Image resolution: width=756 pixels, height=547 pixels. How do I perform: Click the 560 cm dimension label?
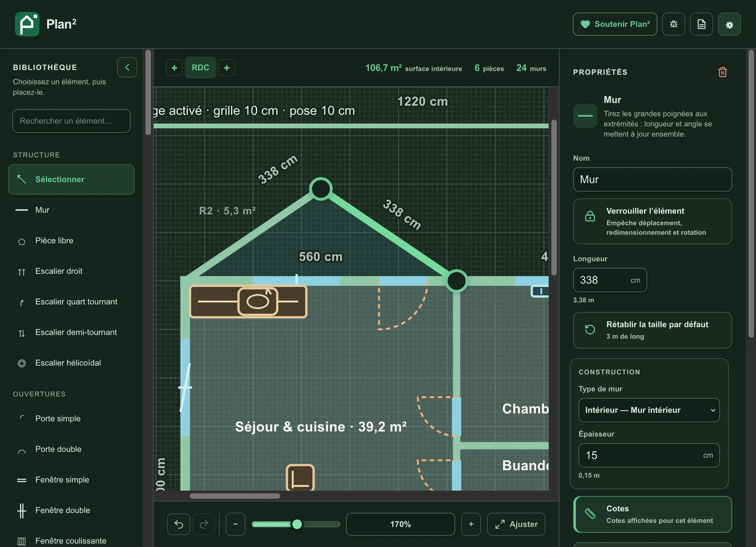coord(321,257)
